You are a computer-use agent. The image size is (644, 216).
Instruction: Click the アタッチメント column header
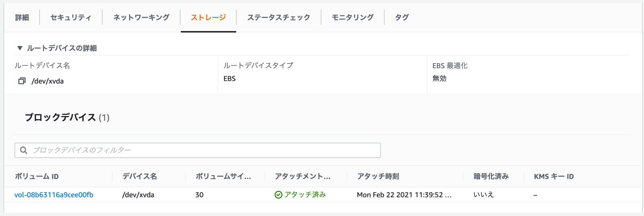tap(302, 176)
